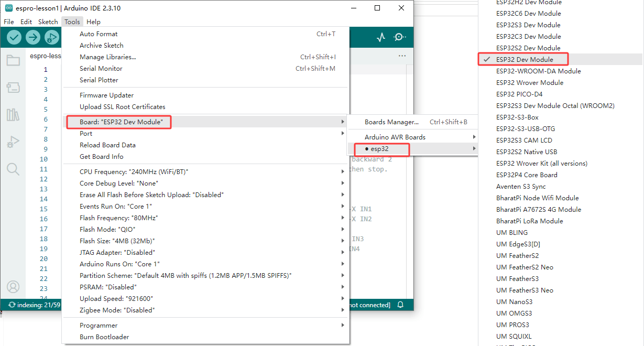Maximize the Arduino IDE window
Screen dimensions: 644x346
pyautogui.click(x=377, y=8)
